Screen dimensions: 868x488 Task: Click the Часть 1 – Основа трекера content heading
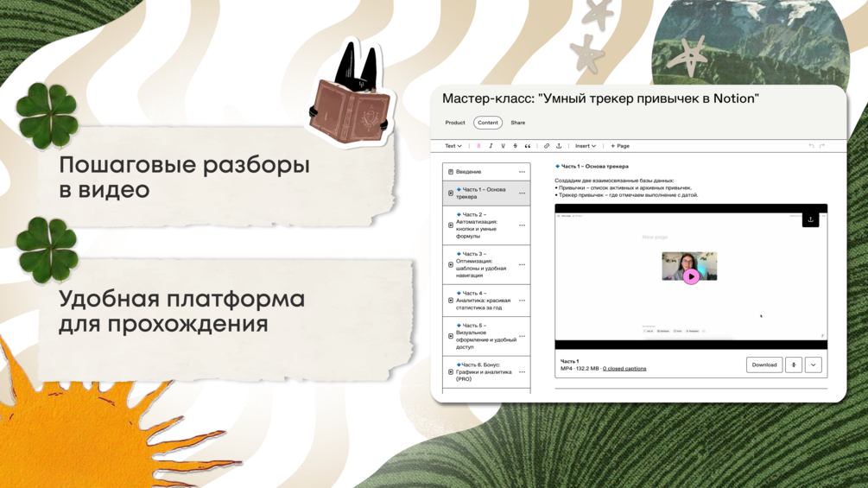pos(592,166)
